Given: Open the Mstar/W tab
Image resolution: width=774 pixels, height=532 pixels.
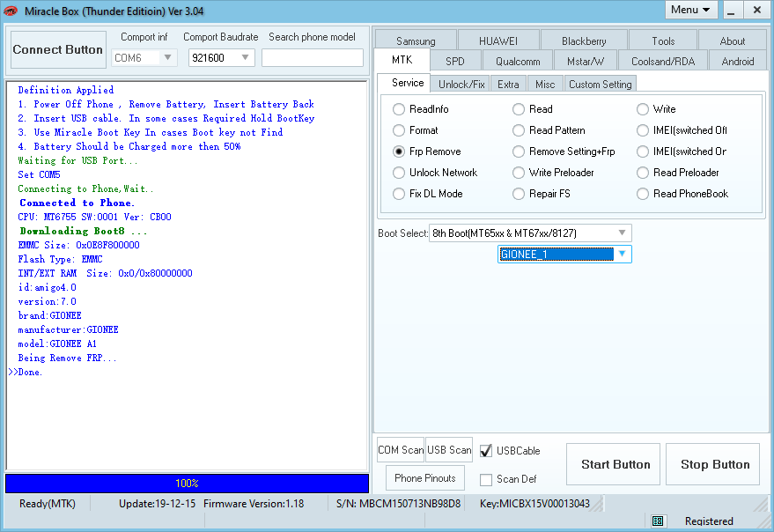Looking at the screenshot, I should (x=585, y=62).
